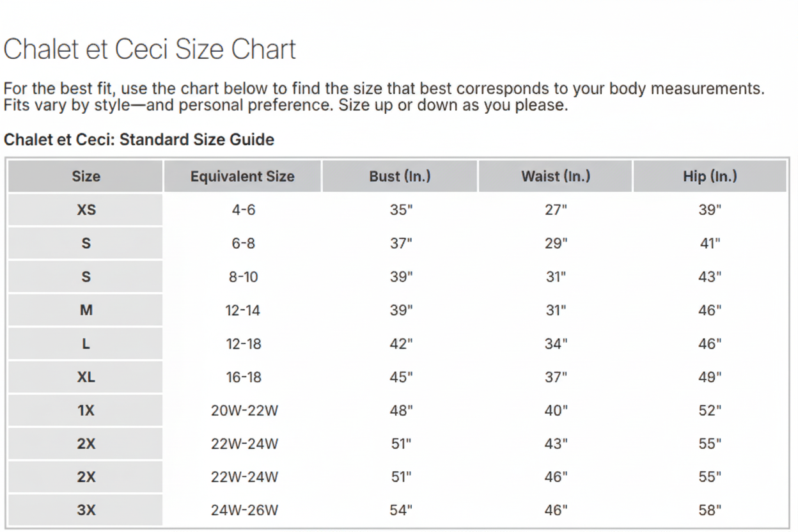Select the 16-18 equivalent size cell
Viewport: 798px width, 532px height.
[x=244, y=377]
